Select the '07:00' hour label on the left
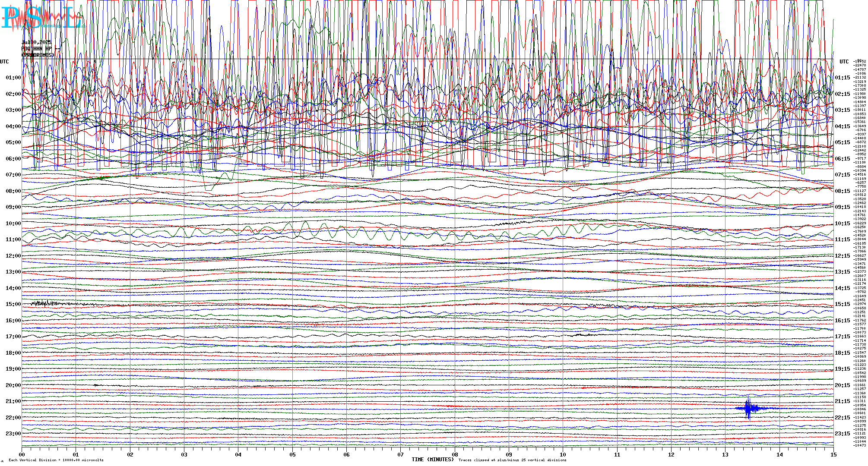Viewport: 868px width, 466px height. (13, 175)
